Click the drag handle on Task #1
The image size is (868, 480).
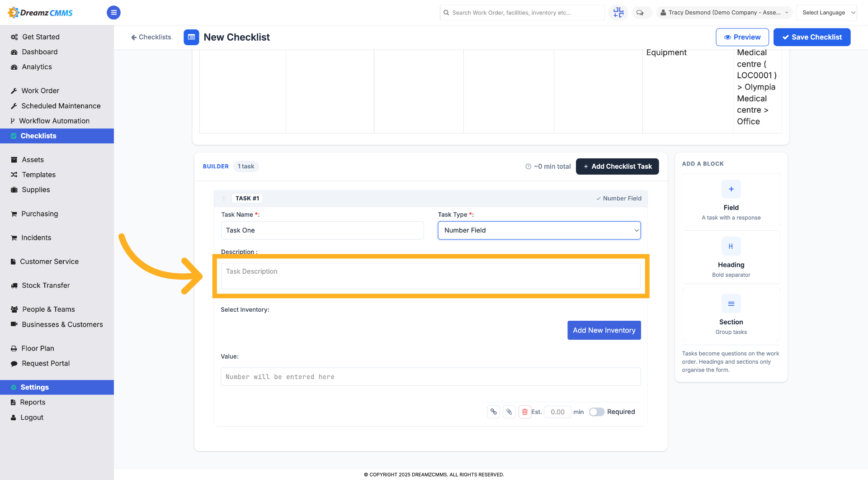224,198
